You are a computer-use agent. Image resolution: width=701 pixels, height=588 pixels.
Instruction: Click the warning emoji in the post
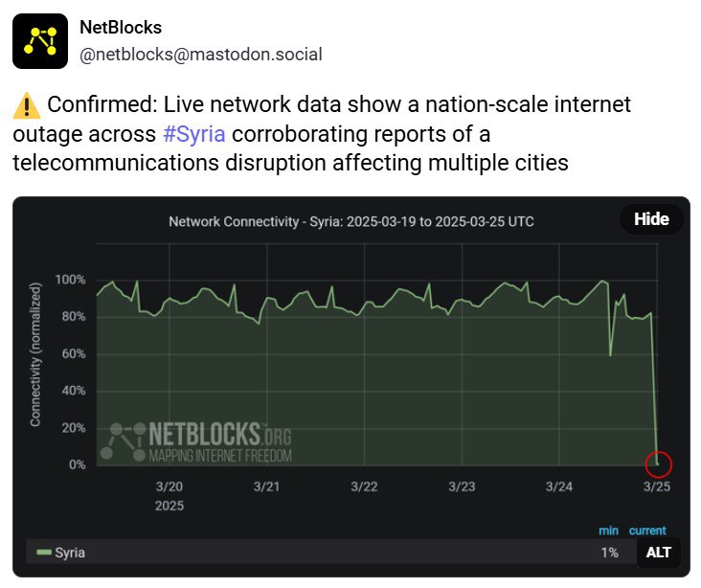tap(26, 105)
